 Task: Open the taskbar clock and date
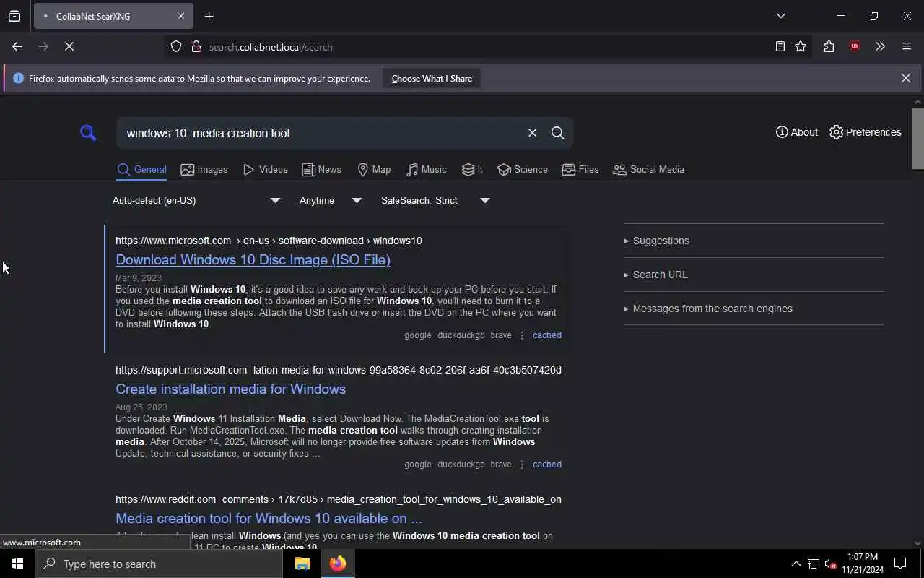point(863,564)
